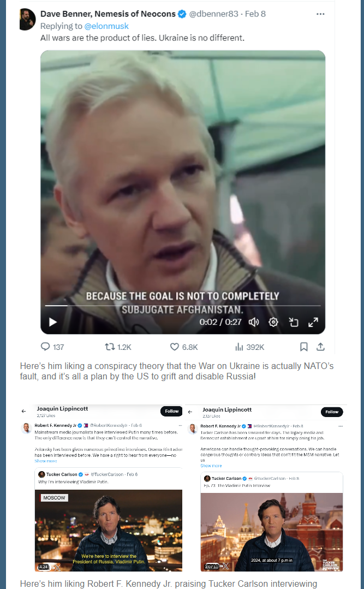Open the @elonmusk profile link
The height and width of the screenshot is (589, 364).
[x=106, y=26]
